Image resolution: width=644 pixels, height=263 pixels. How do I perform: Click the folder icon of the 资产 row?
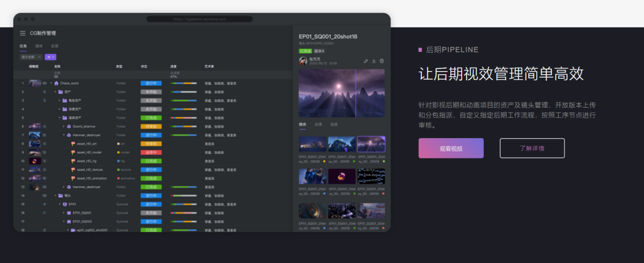(x=60, y=92)
